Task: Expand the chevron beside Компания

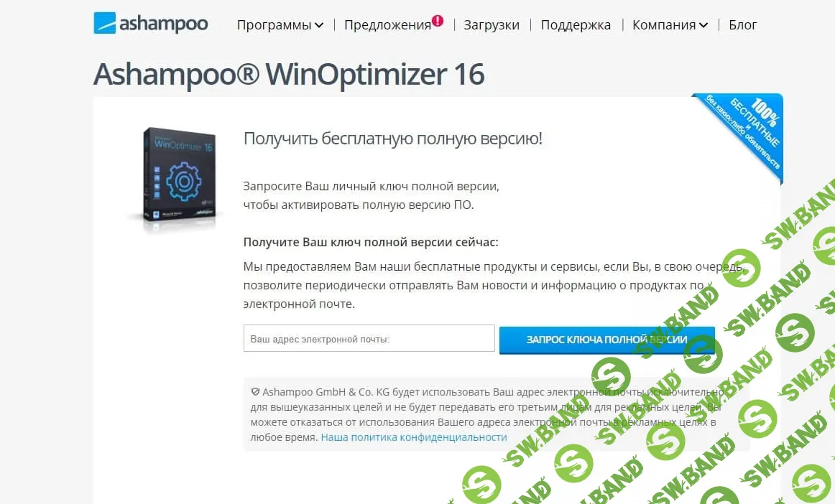Action: click(x=703, y=26)
